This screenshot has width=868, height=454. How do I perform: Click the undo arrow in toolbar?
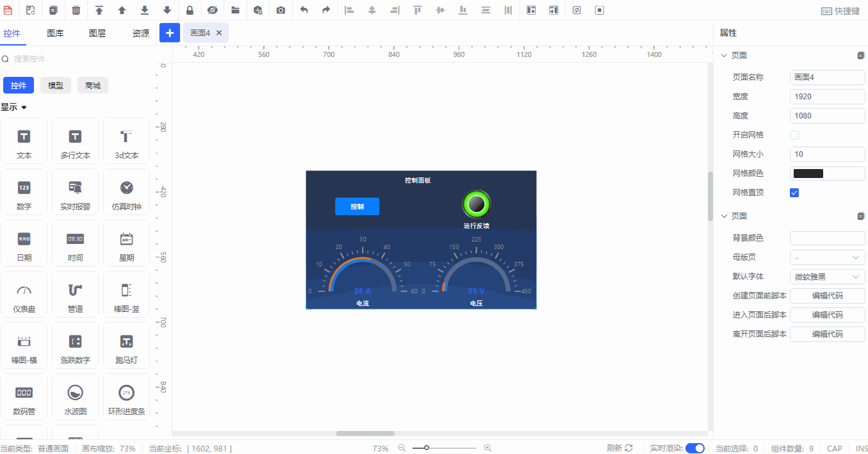click(x=304, y=10)
